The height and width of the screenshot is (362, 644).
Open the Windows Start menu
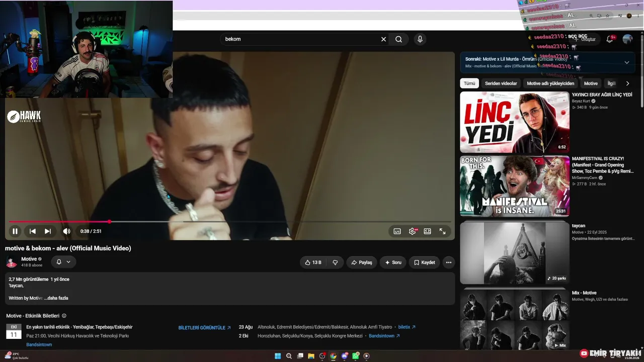[278, 356]
